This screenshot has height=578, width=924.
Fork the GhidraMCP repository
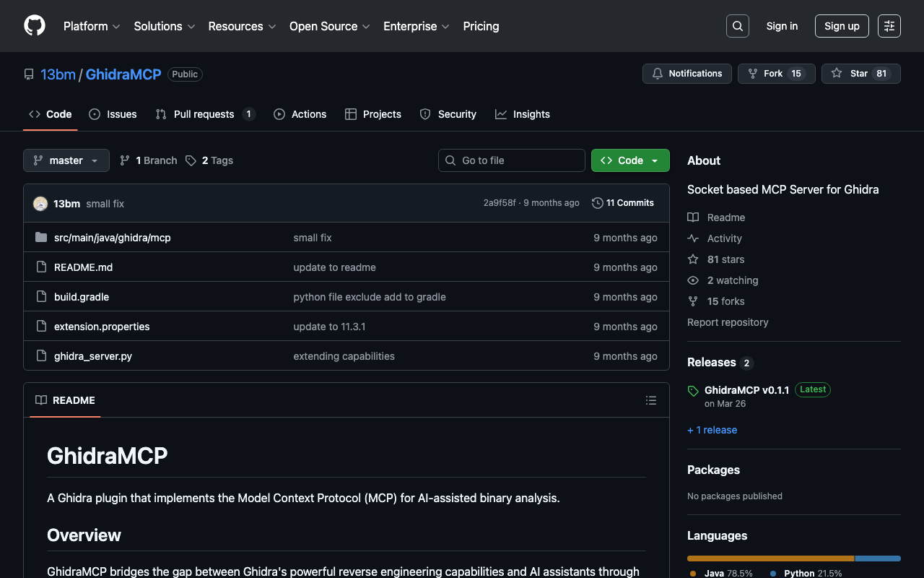pyautogui.click(x=776, y=74)
